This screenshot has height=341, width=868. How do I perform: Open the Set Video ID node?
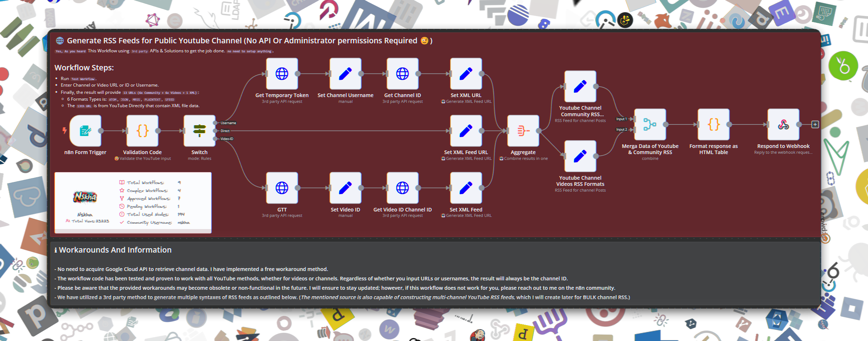click(345, 188)
